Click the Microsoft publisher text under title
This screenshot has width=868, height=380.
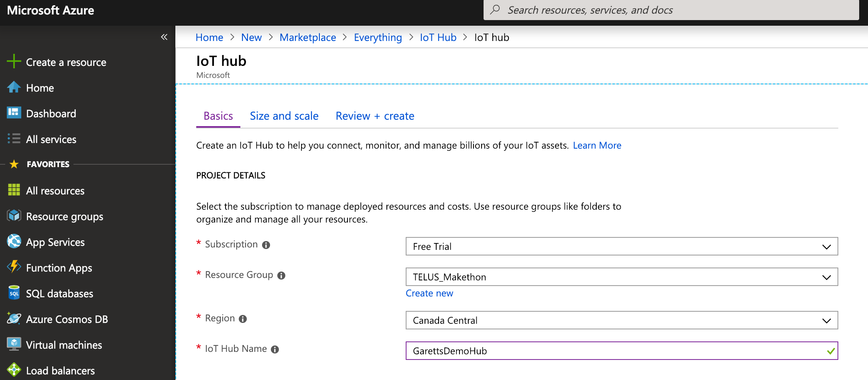(x=213, y=75)
